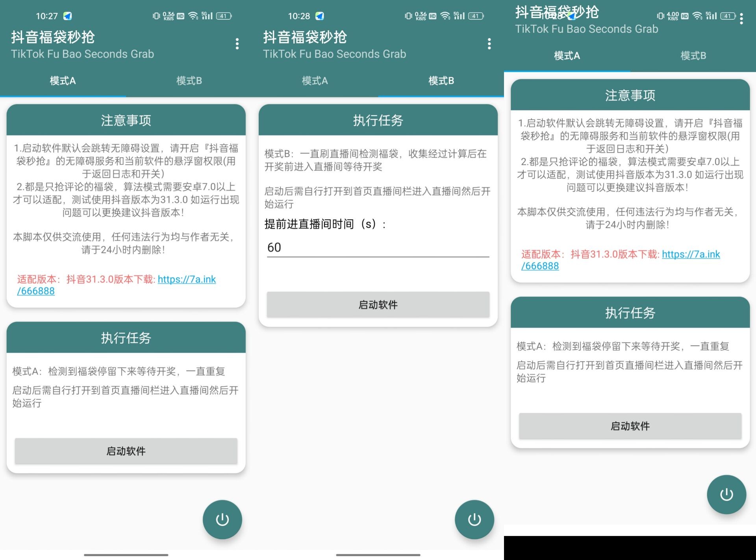The image size is (756, 560).
Task: Tap 模式A description text in right screen
Action: pos(623,346)
